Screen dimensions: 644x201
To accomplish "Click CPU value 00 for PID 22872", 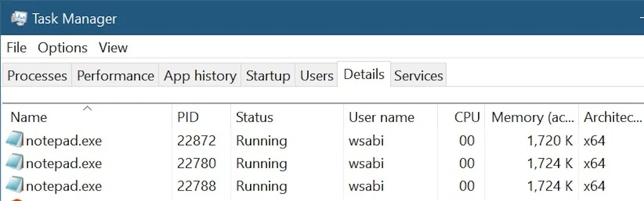I will (467, 141).
